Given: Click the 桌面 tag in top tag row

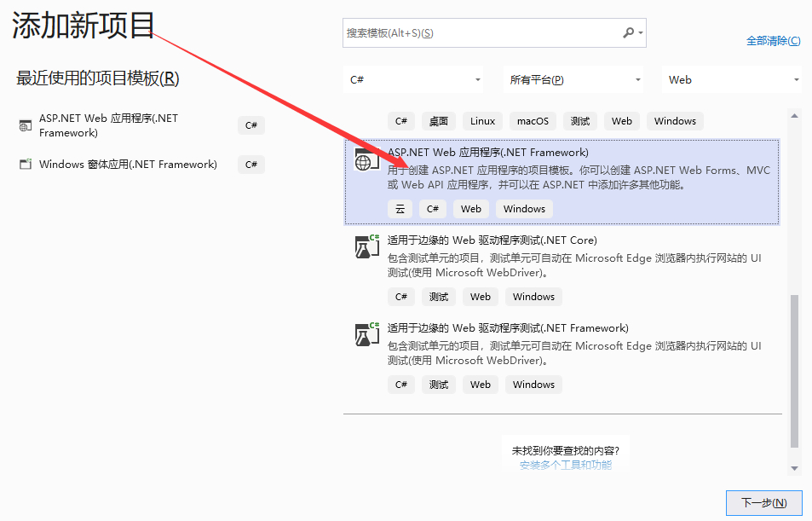Looking at the screenshot, I should tap(439, 121).
